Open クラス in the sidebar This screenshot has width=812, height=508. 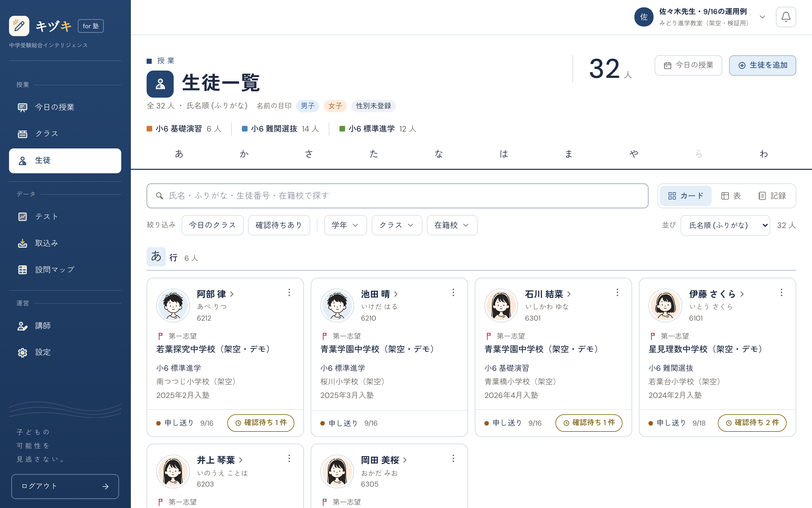click(65, 134)
